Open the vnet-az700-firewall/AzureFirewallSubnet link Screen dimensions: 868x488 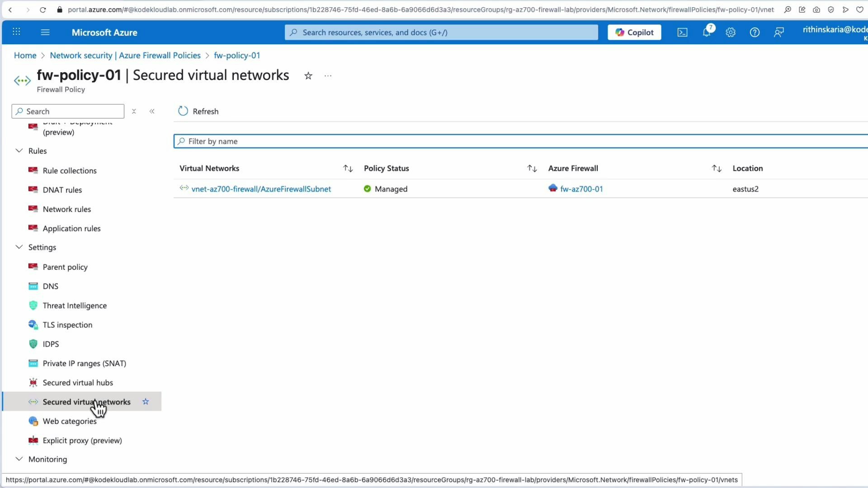tap(261, 189)
